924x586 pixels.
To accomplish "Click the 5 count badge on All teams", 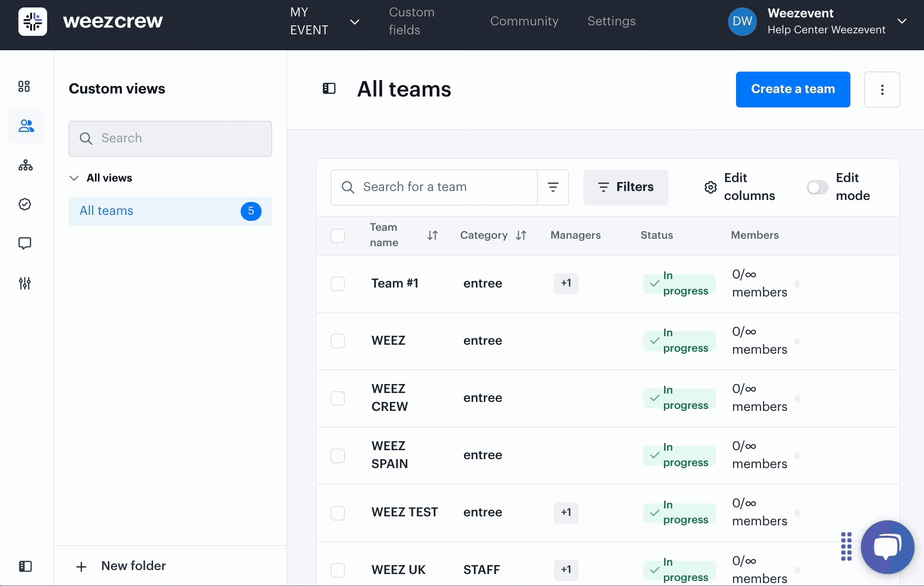I will (251, 211).
